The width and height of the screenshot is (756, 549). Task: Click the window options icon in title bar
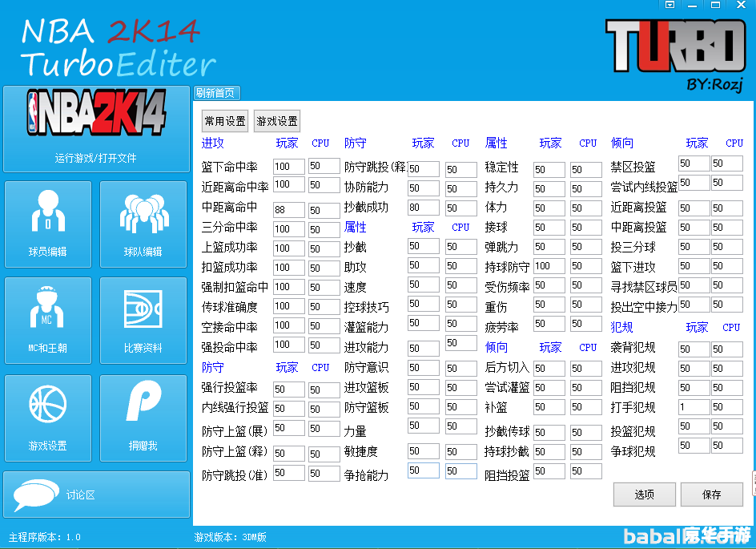(x=670, y=5)
